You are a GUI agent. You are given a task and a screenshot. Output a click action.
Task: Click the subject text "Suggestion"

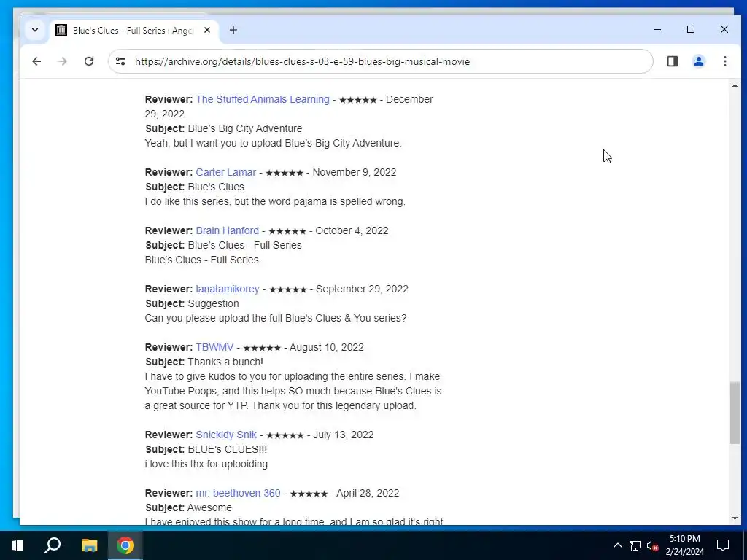tap(214, 304)
